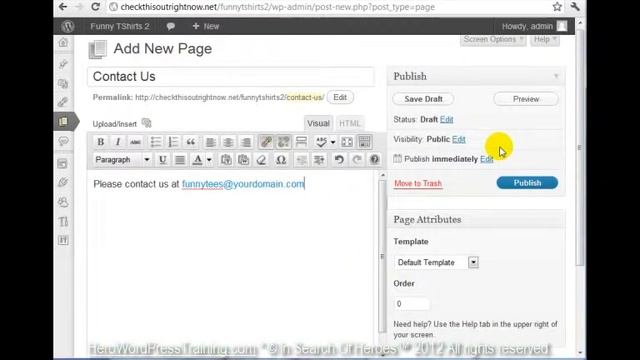Toggle fullscreen editing mode
This screenshot has width=640, height=360.
347,142
